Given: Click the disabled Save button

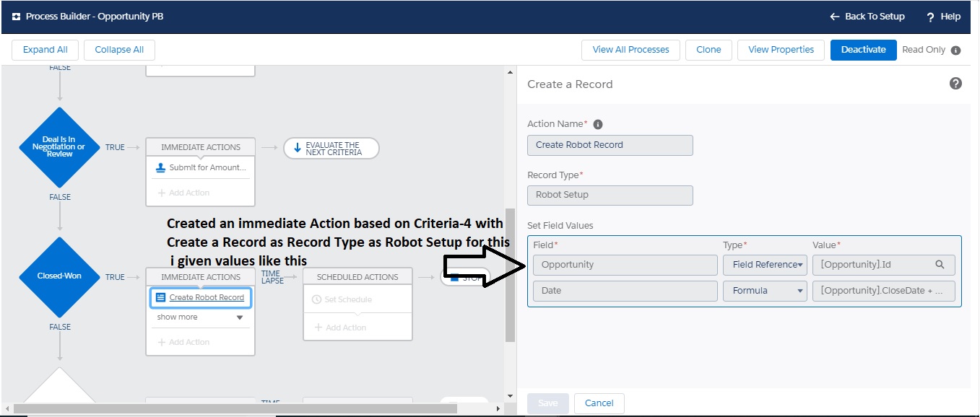Looking at the screenshot, I should [x=547, y=403].
